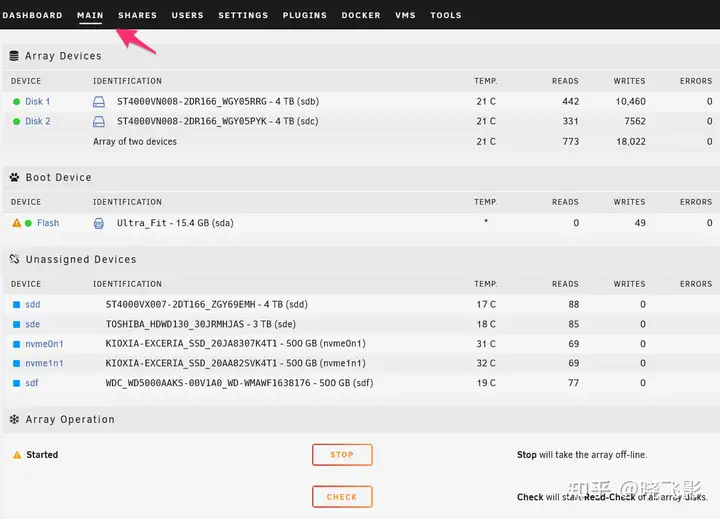Open the Tools tab
This screenshot has height=519, width=720.
446,15
